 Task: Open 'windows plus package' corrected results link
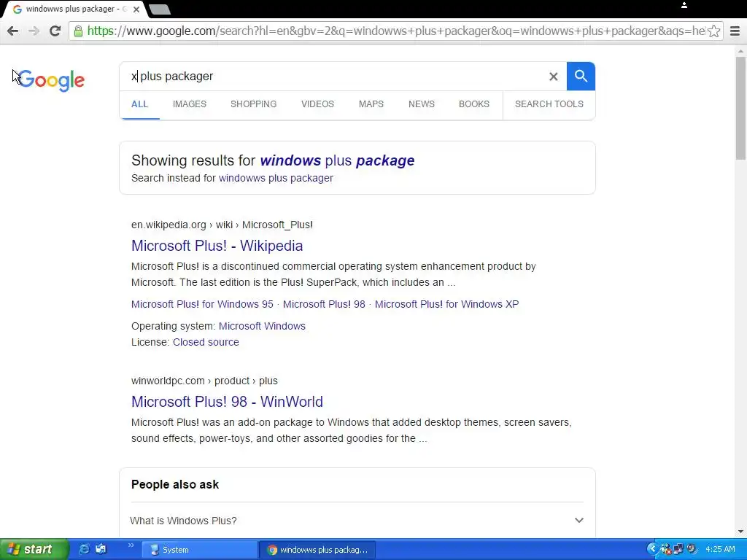(337, 160)
